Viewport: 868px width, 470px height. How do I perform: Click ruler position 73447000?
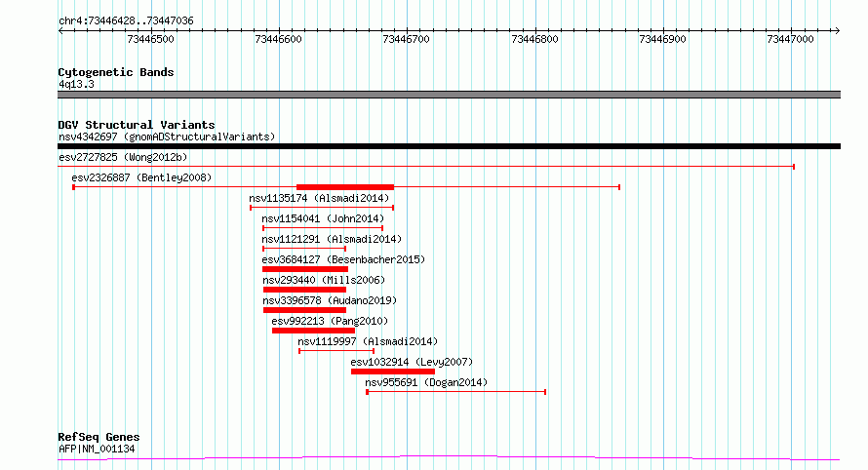[791, 39]
